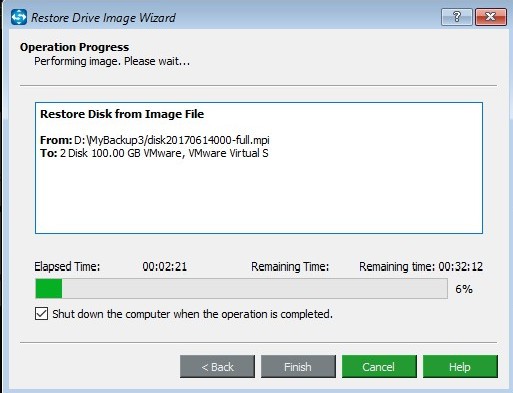Click the 'Restore Drive Image Wizard' title bar text
Viewport: 513px width, 393px height.
[103, 18]
